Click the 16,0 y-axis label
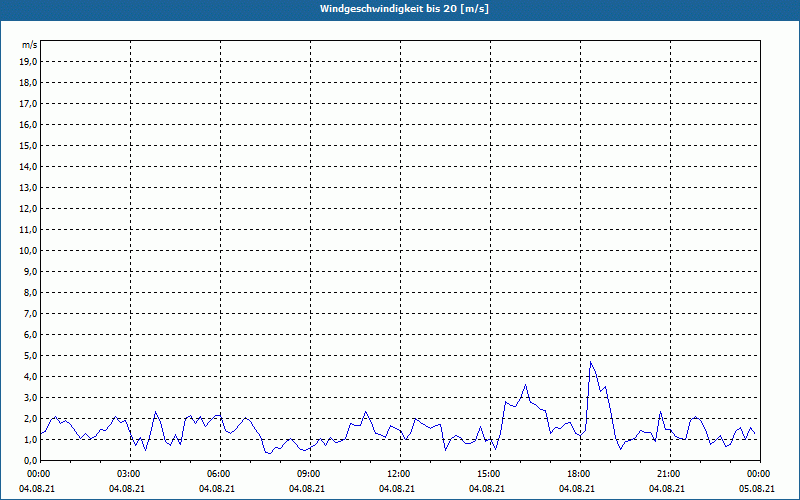This screenshot has width=800, height=500. [x=28, y=124]
